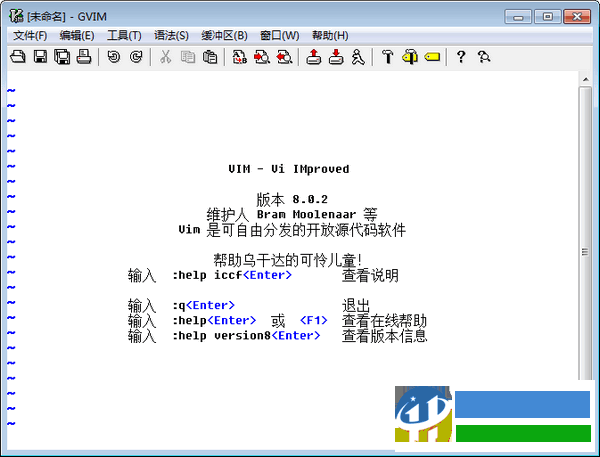
Task: Click the Print toolbar icon
Action: coord(84,57)
